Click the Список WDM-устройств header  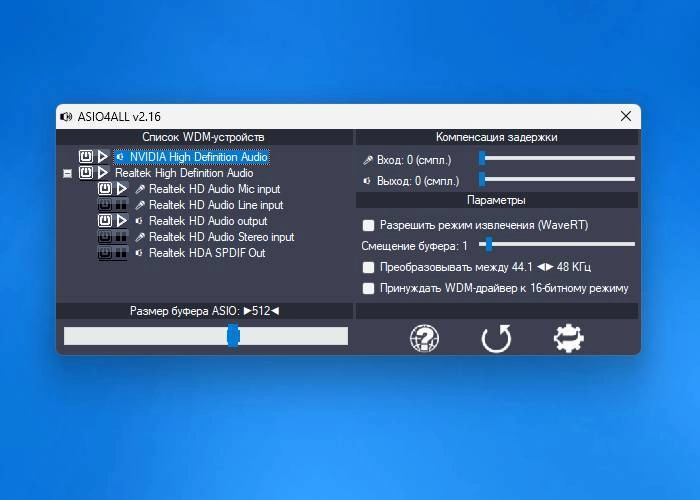203,137
